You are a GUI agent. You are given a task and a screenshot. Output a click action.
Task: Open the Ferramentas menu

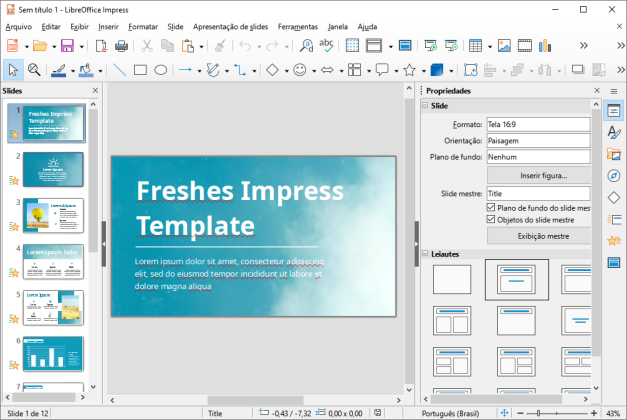[x=298, y=27]
